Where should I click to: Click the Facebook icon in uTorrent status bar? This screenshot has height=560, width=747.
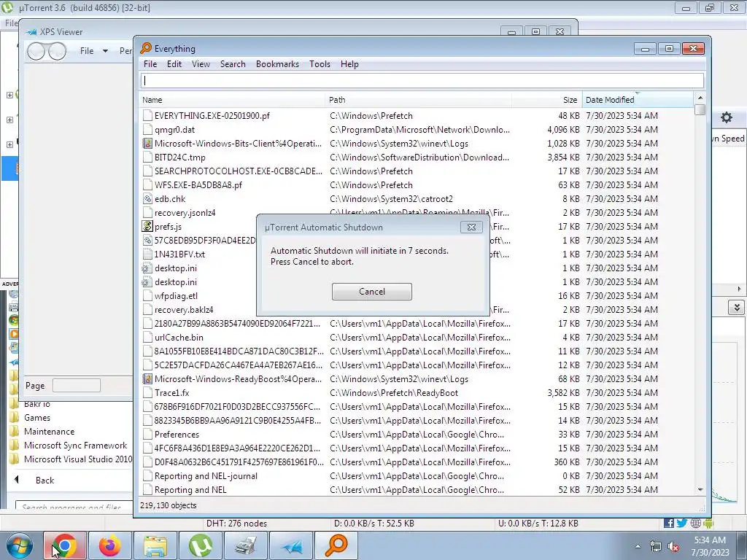coord(669,524)
